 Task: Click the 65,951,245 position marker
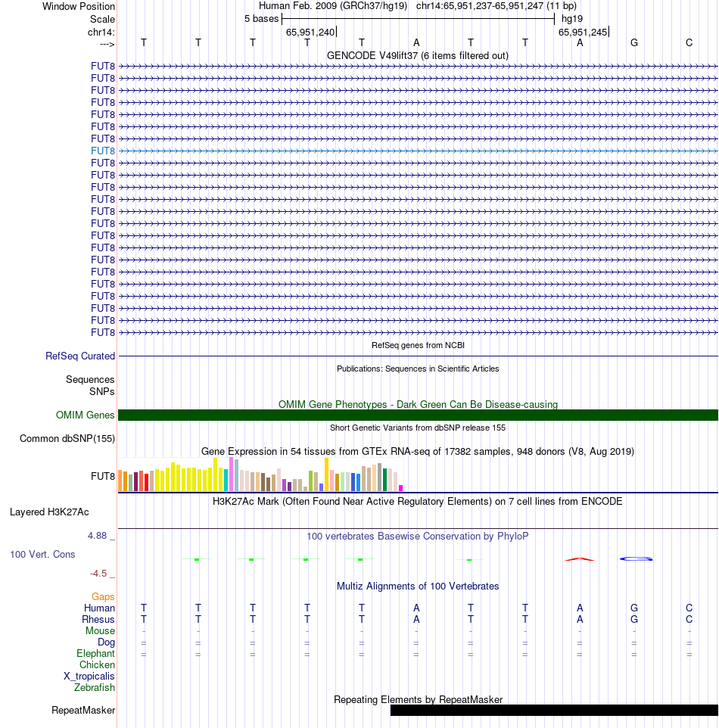pyautogui.click(x=583, y=32)
